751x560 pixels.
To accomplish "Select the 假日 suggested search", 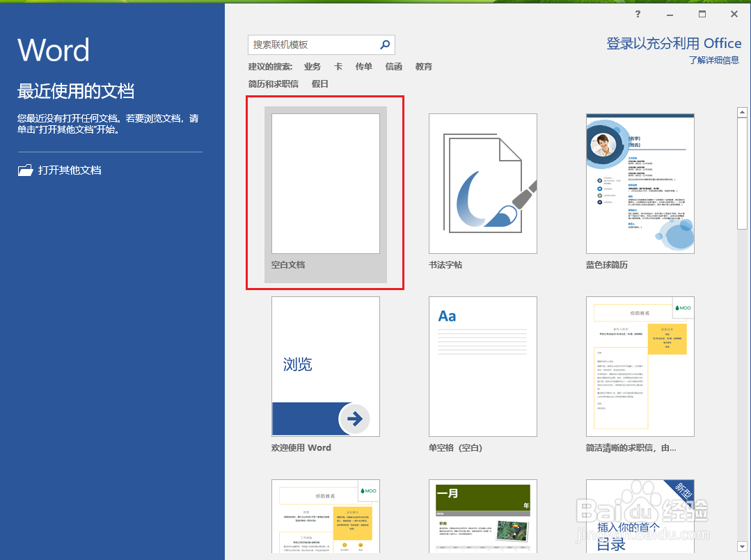I will (x=320, y=83).
